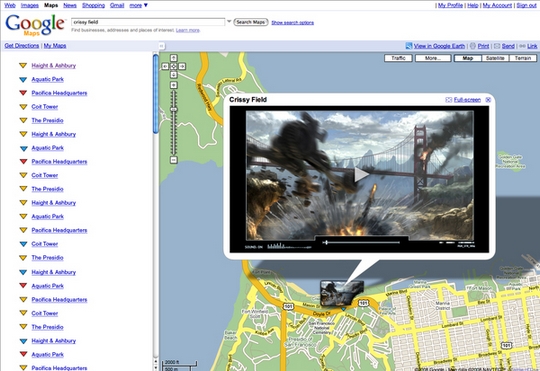Click the full-screen expand icon in Crissy Field popup

[448, 100]
